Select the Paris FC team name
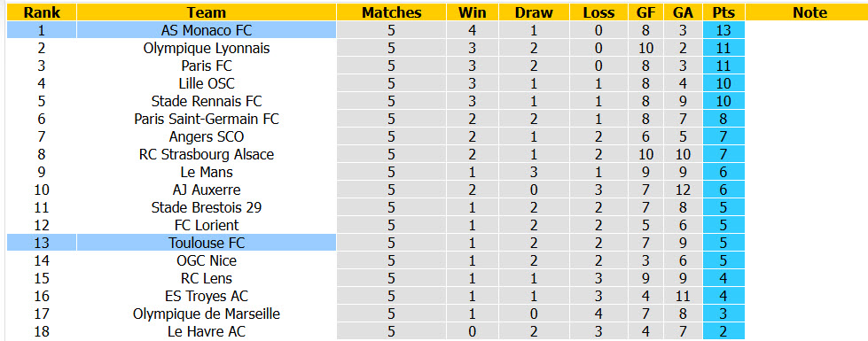The width and height of the screenshot is (868, 341). (x=207, y=66)
